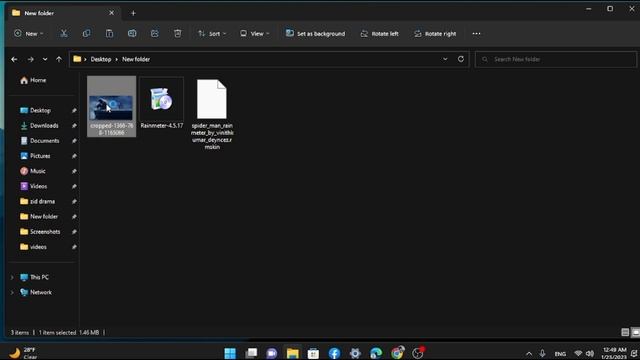Open pinned New folder in sidebar
Screen dimensions: 640x360
[x=44, y=216]
